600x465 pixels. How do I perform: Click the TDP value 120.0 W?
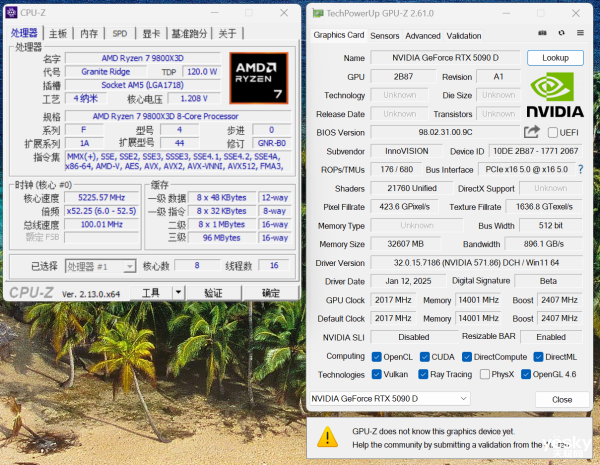pos(202,72)
